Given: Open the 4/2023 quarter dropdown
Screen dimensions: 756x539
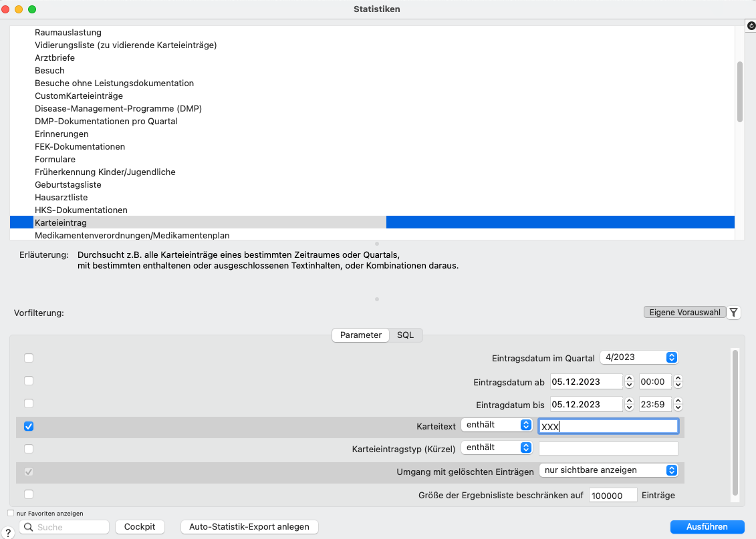Looking at the screenshot, I should pos(639,357).
